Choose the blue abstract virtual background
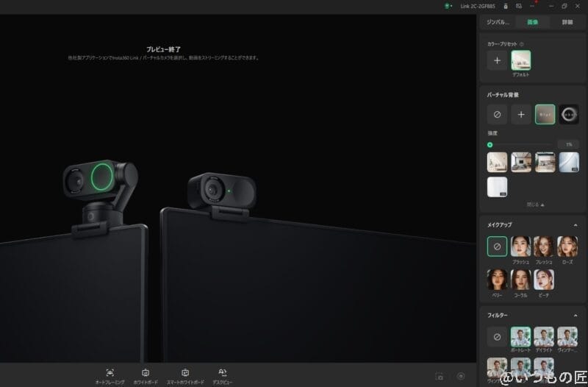This screenshot has height=387, width=588. click(569, 162)
